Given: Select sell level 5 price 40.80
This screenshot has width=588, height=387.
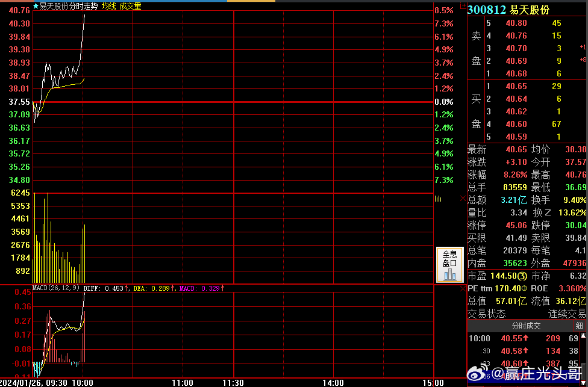Looking at the screenshot, I should pos(516,23).
